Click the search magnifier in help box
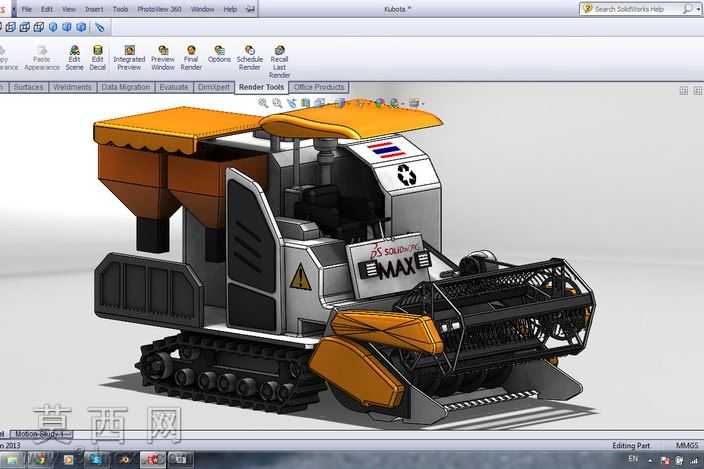704x469 pixels. (687, 9)
